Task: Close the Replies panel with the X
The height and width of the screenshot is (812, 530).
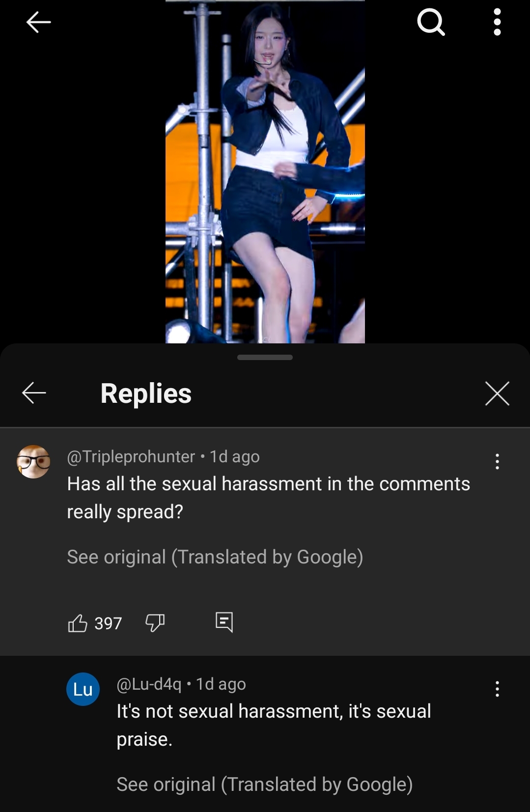Action: [x=497, y=393]
